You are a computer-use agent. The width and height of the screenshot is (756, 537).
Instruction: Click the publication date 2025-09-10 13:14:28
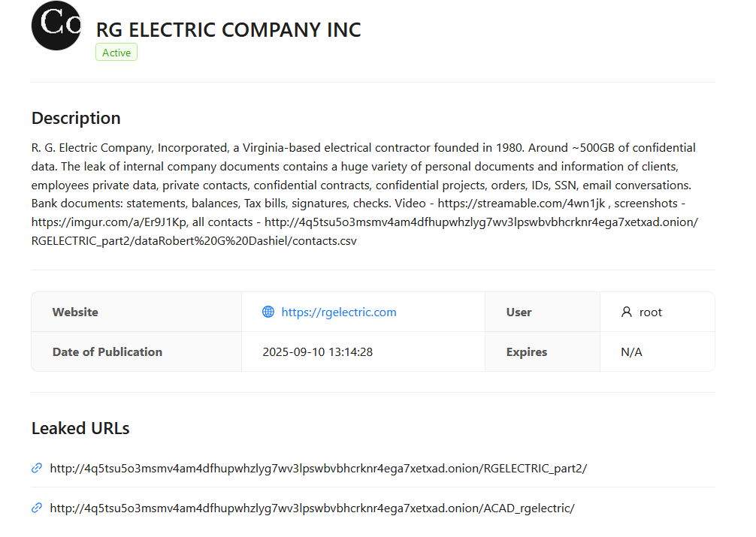(318, 351)
